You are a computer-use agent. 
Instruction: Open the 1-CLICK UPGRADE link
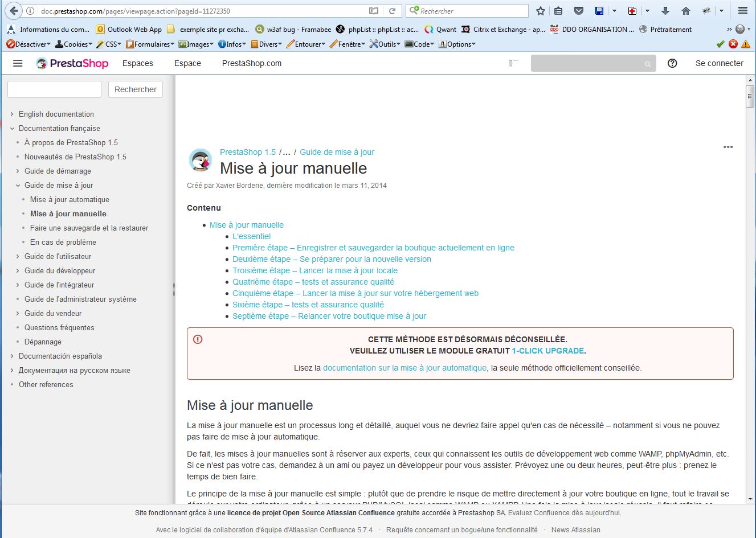[x=547, y=351]
